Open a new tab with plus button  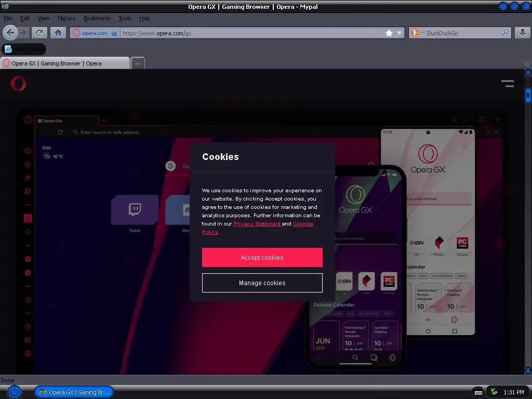138,63
